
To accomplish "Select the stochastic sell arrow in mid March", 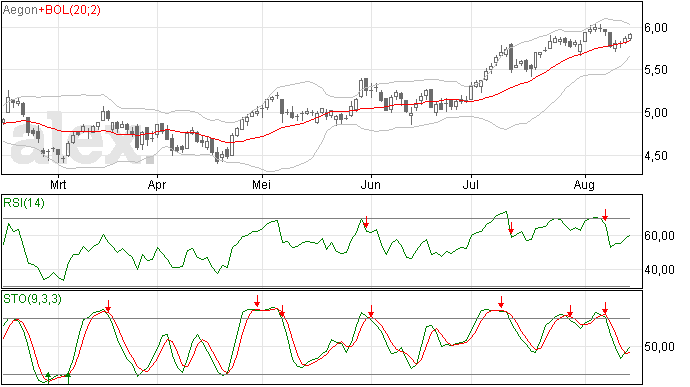I will point(108,306).
